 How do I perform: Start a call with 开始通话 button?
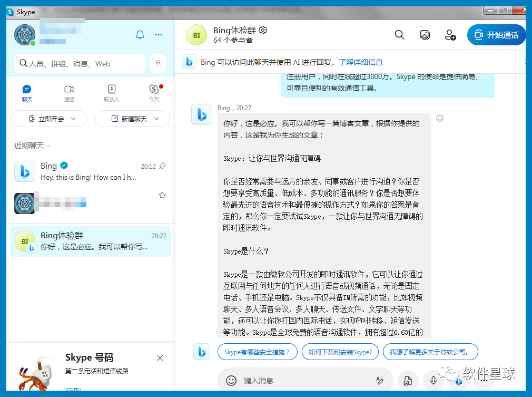coord(496,35)
